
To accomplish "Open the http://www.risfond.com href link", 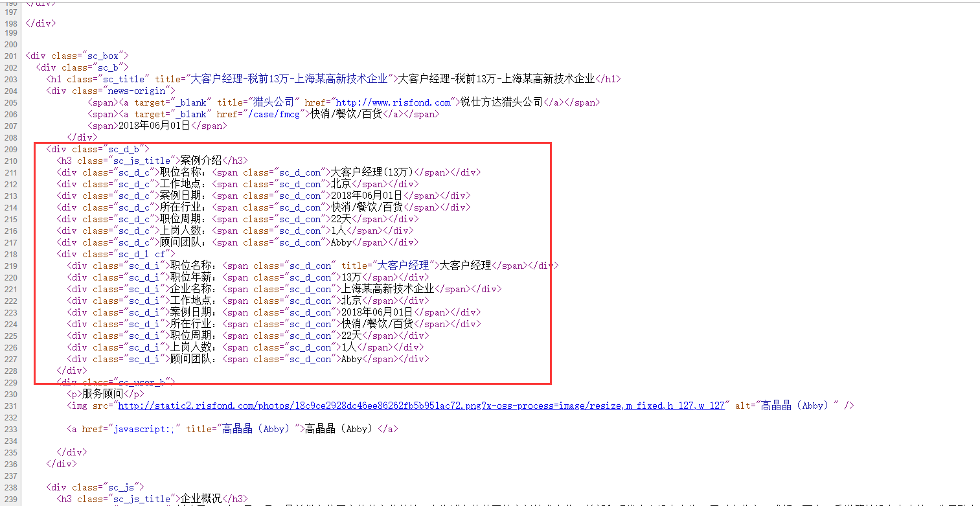I will (x=393, y=102).
